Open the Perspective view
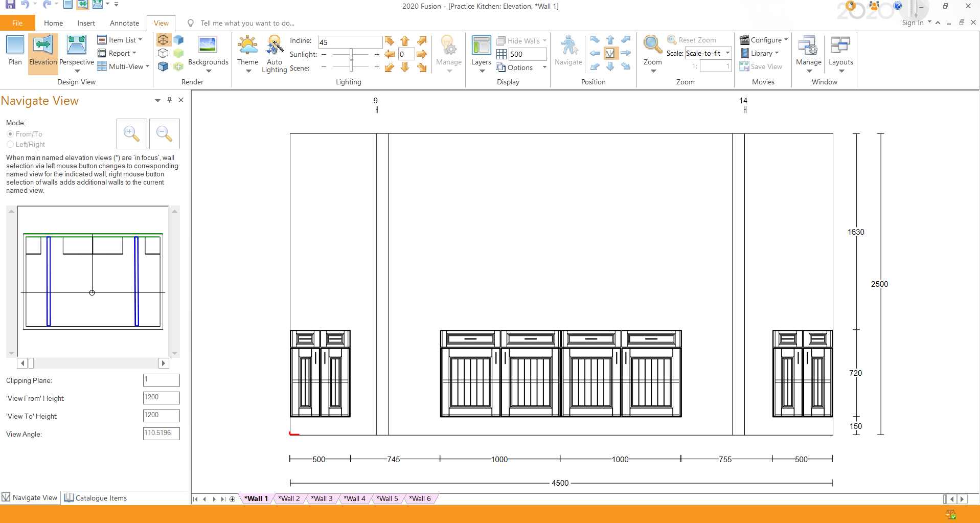Viewport: 980px width, 523px height. pyautogui.click(x=77, y=53)
